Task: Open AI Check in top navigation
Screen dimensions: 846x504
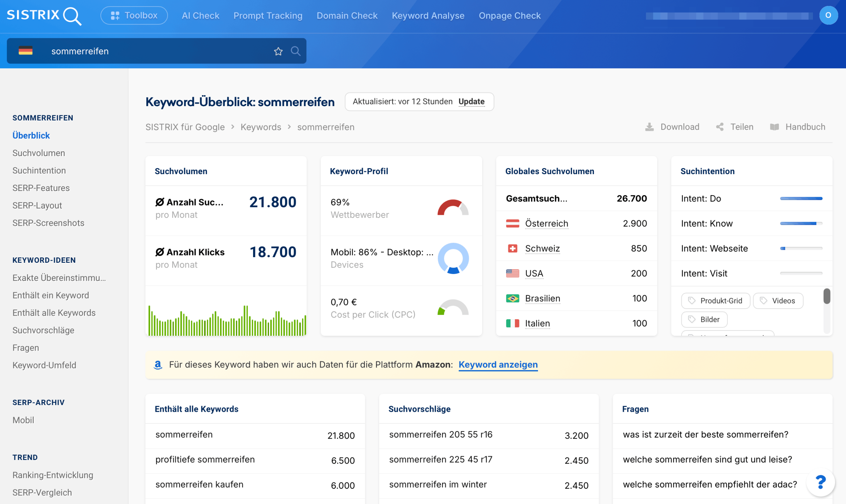Action: [x=200, y=16]
